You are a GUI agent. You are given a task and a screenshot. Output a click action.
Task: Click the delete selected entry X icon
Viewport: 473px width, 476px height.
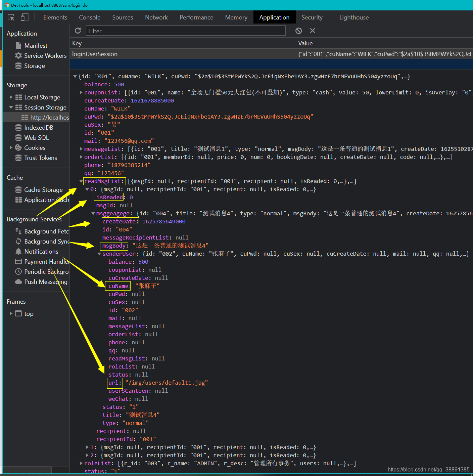pos(313,31)
